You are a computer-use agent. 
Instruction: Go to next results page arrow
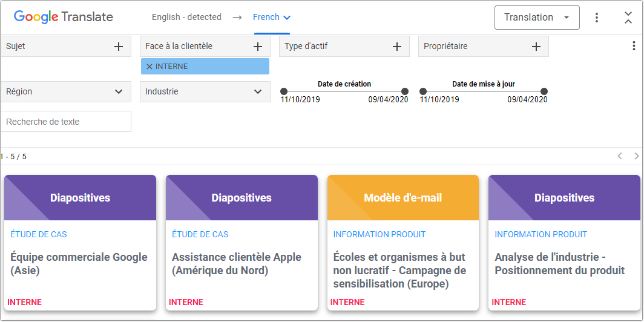click(636, 156)
